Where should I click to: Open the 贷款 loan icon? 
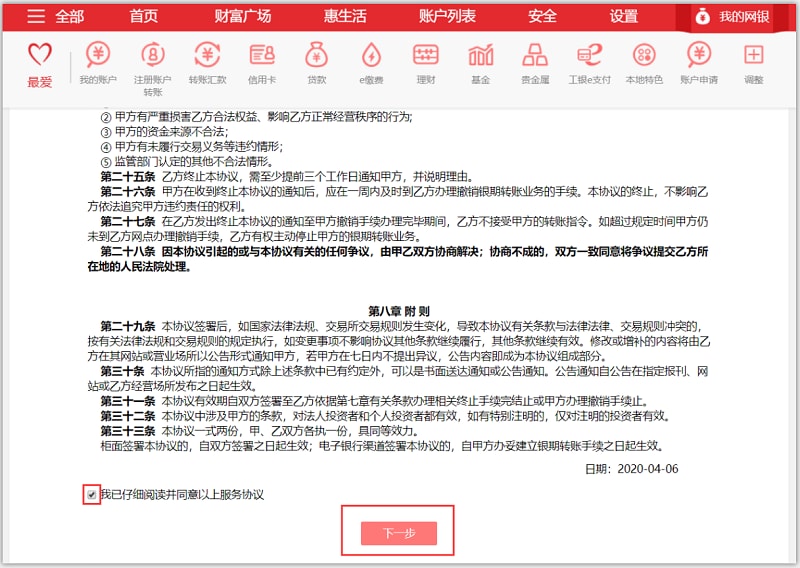[316, 55]
